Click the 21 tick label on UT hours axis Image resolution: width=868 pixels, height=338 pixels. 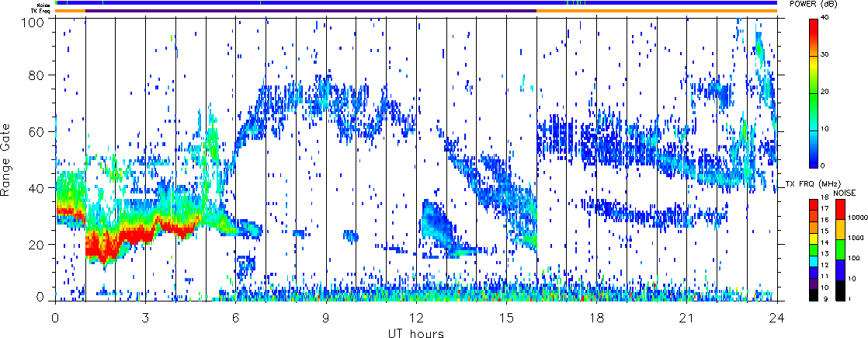(x=687, y=318)
